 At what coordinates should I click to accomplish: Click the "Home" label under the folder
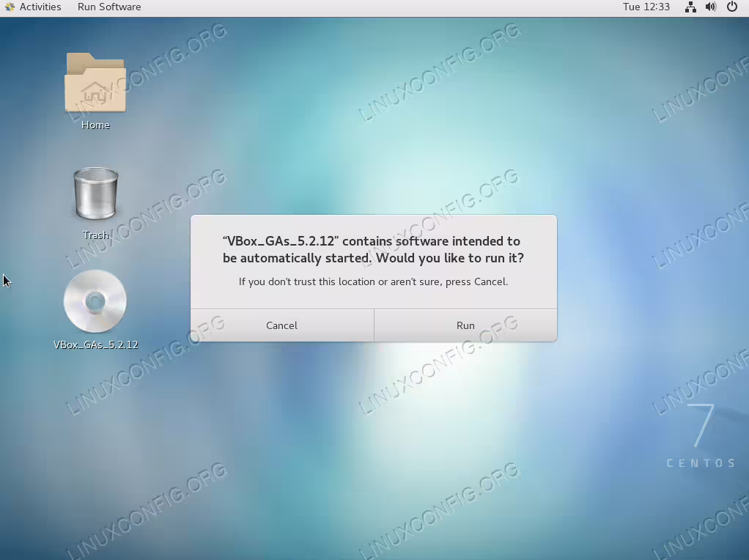95,125
